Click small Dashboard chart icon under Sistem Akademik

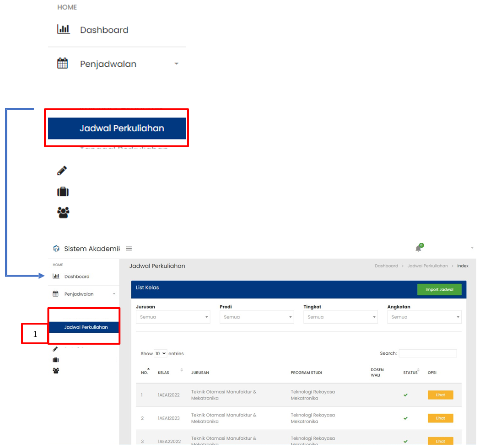pyautogui.click(x=56, y=276)
